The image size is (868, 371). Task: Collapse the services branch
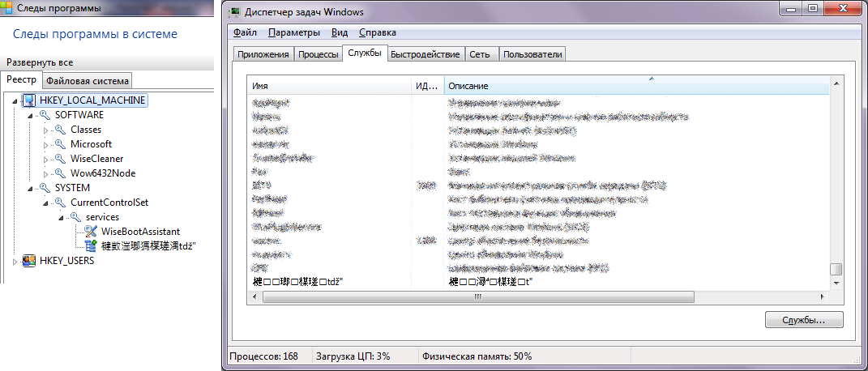(62, 217)
